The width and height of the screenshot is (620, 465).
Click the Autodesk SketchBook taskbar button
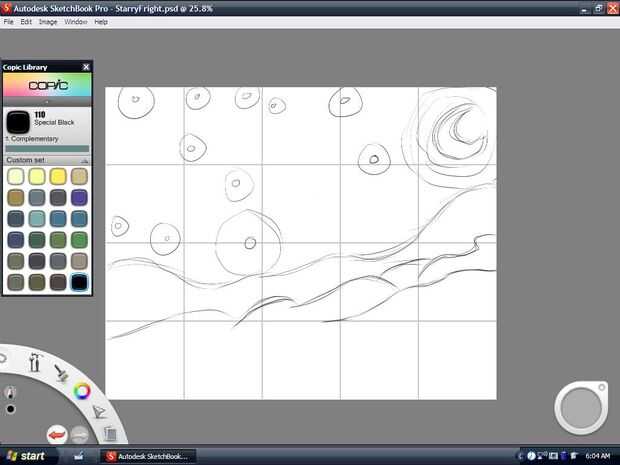point(148,456)
